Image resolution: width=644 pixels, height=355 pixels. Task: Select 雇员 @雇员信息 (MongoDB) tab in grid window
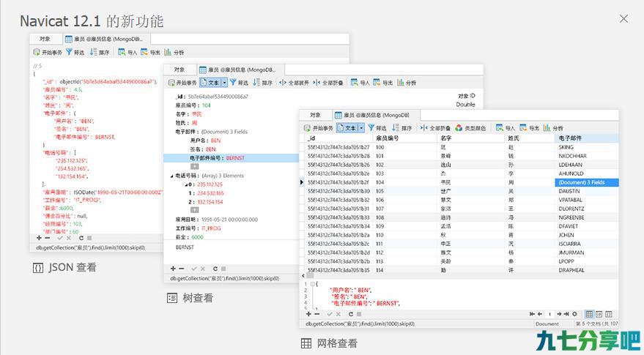(x=375, y=115)
